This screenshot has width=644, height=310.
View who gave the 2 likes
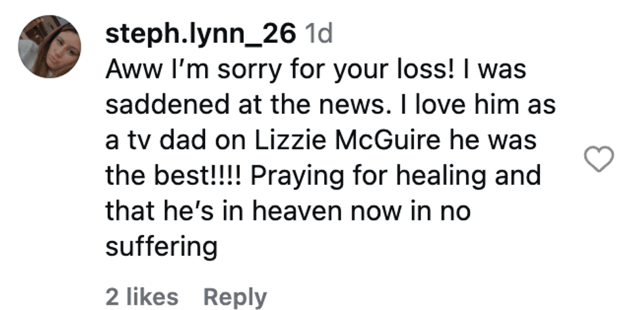(141, 297)
